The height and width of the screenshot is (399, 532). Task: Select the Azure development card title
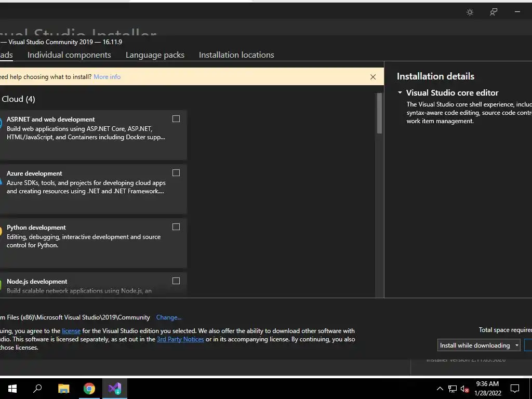click(x=34, y=174)
